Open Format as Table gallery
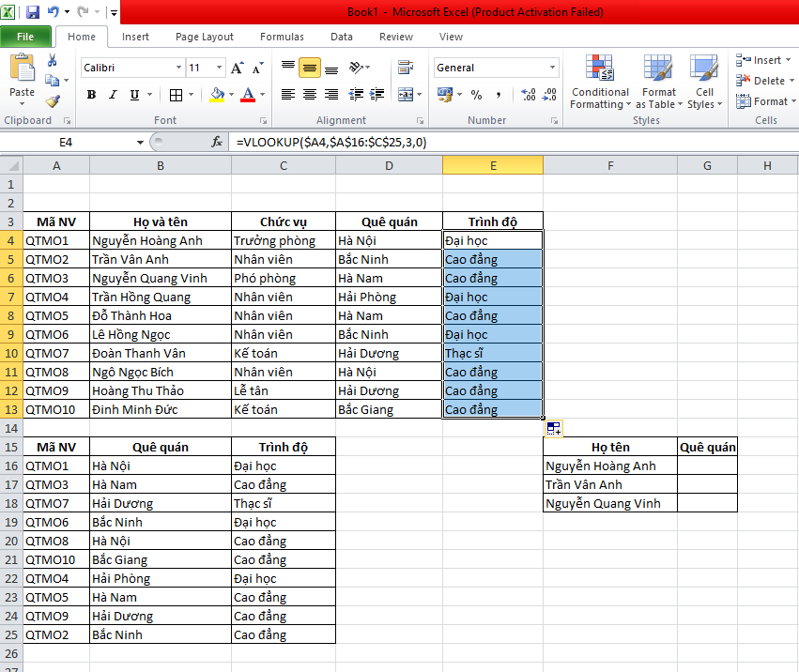799x672 pixels. [x=658, y=82]
